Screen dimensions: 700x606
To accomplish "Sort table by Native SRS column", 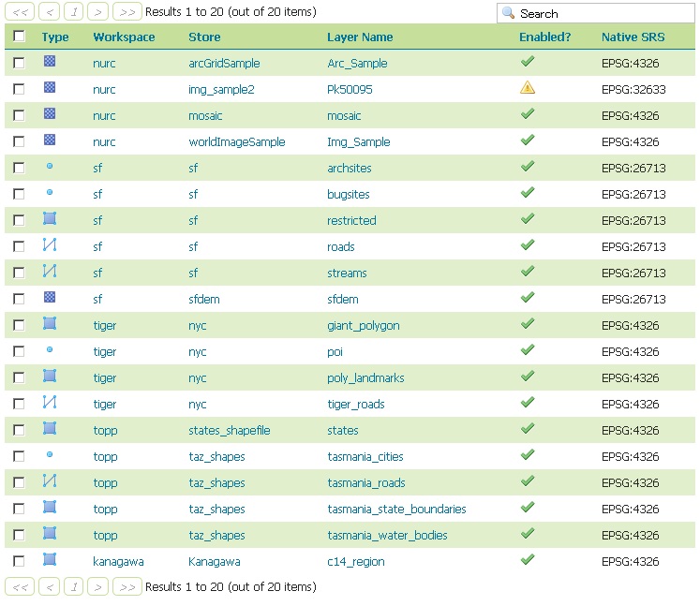I will tap(633, 37).
